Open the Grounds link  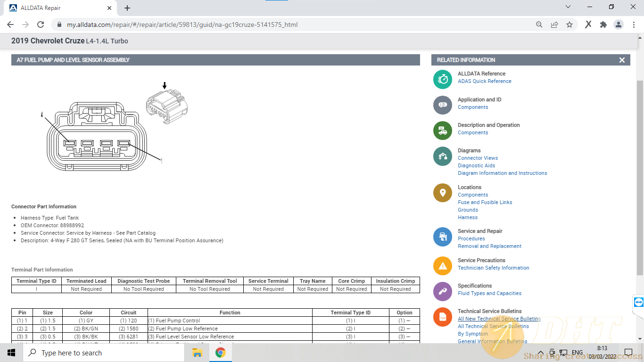[468, 210]
